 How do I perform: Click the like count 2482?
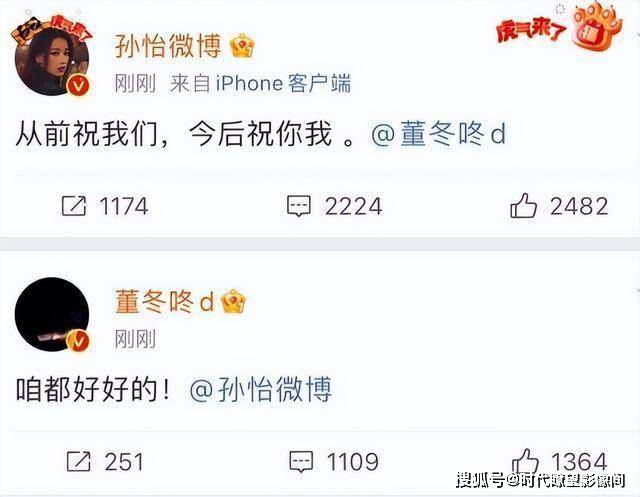(579, 206)
